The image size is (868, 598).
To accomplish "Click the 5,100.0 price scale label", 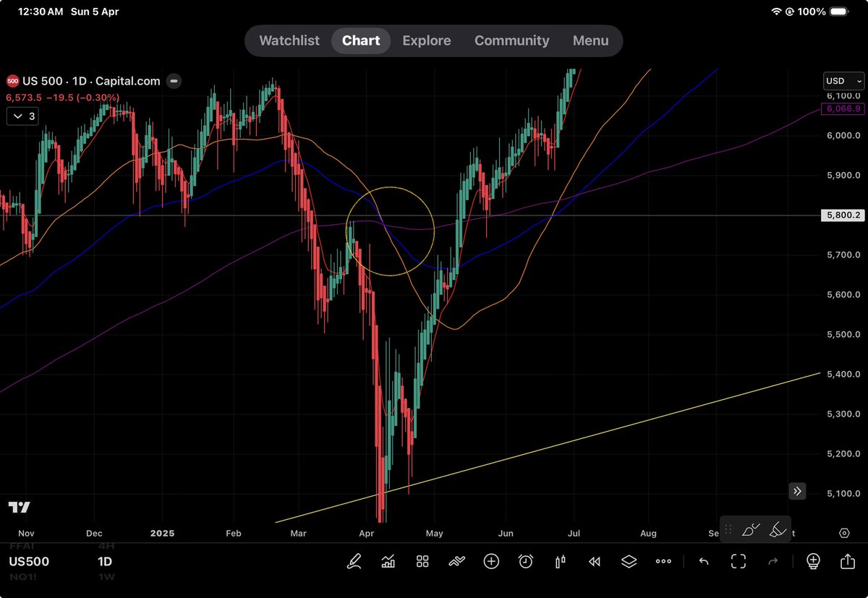I will point(843,494).
